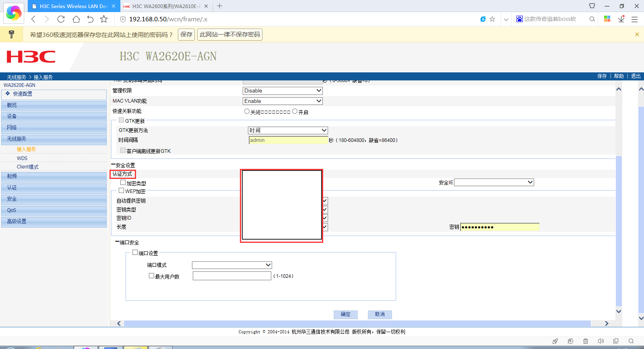644x349 pixels.
Task: Enable the WEP加密 checkbox
Action: click(x=121, y=191)
